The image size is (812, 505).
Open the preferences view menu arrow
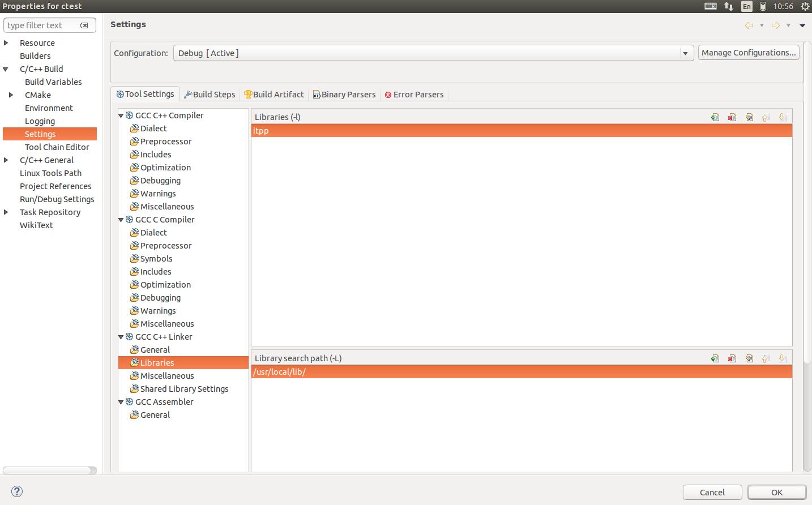(x=802, y=25)
